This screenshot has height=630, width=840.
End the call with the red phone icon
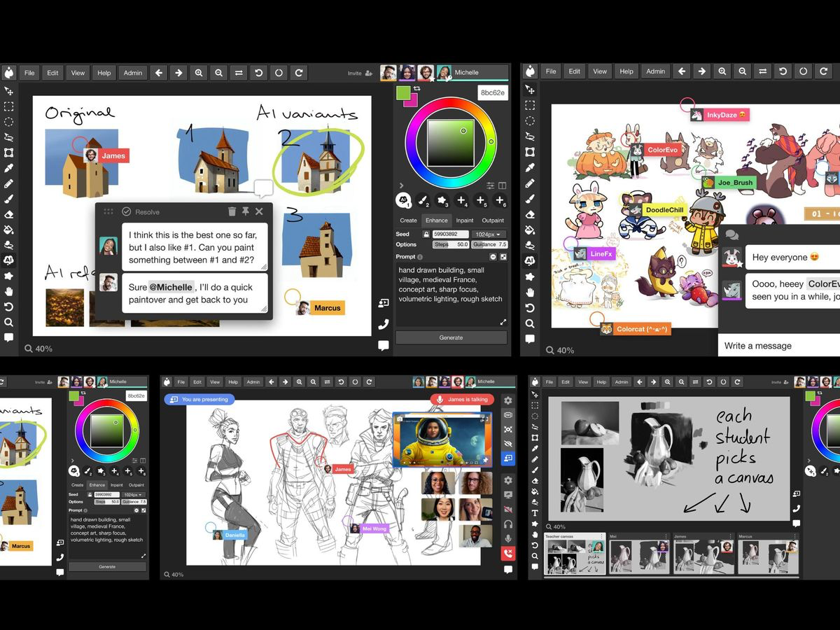pyautogui.click(x=507, y=554)
